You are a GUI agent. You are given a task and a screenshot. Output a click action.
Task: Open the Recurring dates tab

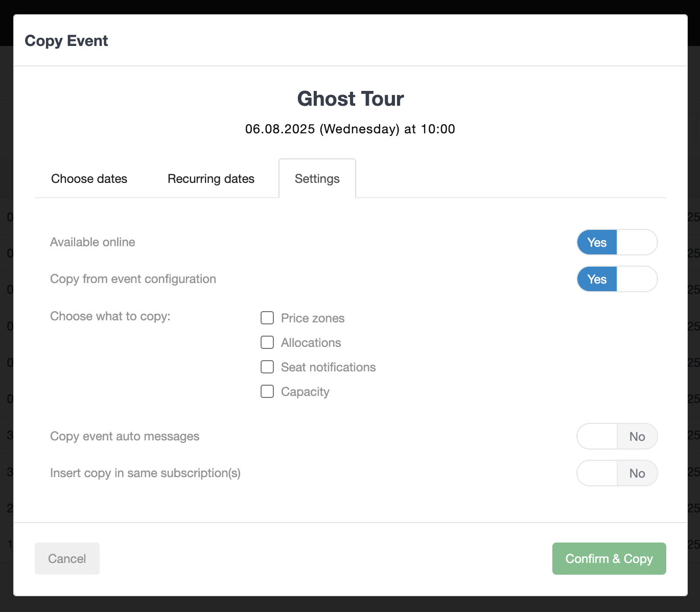(211, 179)
